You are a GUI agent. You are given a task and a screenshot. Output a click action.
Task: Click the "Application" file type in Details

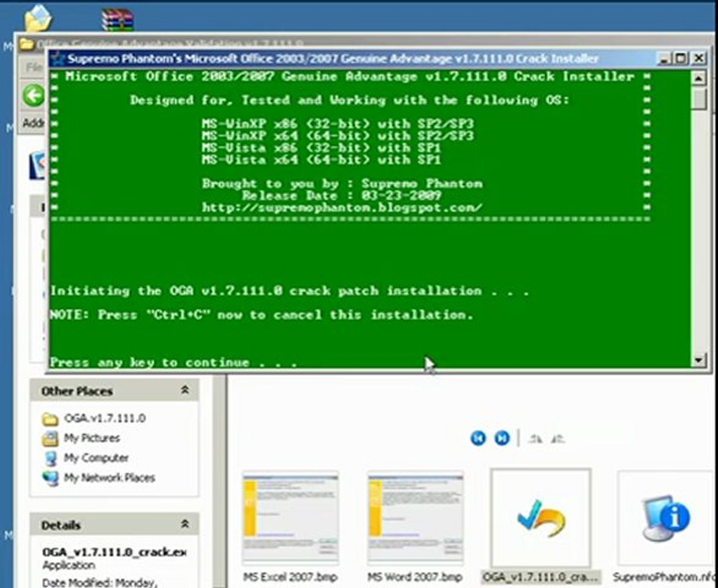[x=69, y=565]
